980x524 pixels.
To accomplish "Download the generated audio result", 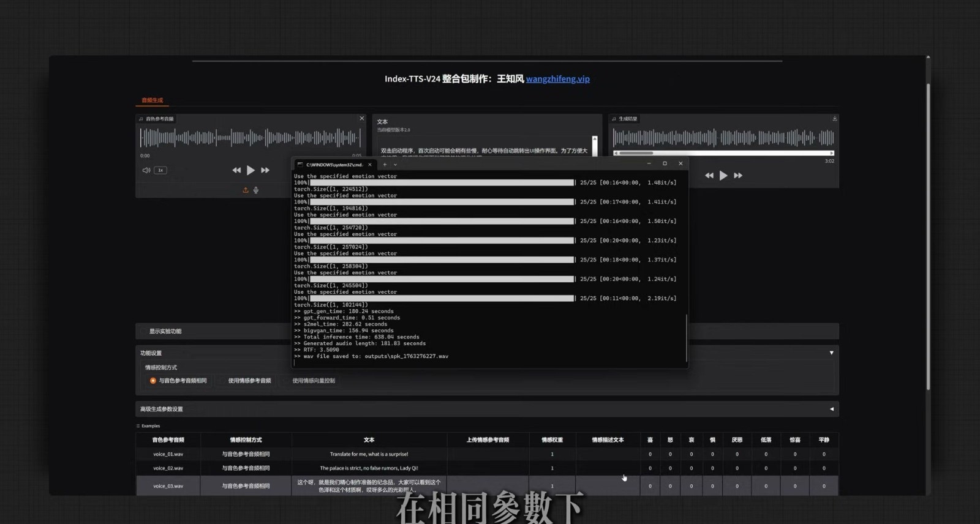I will 834,118.
